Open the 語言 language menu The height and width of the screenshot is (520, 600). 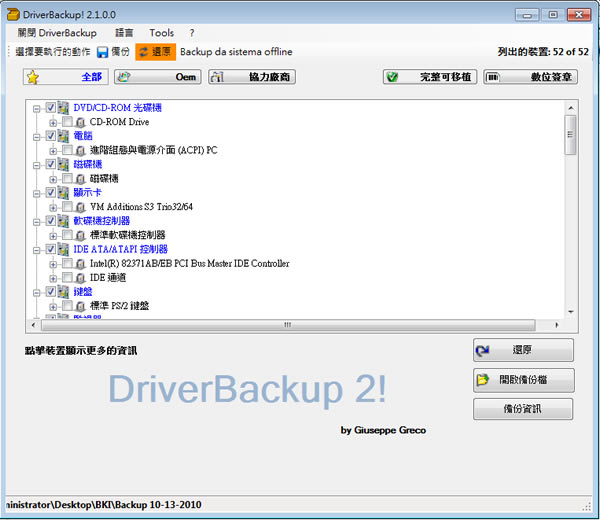tap(124, 33)
